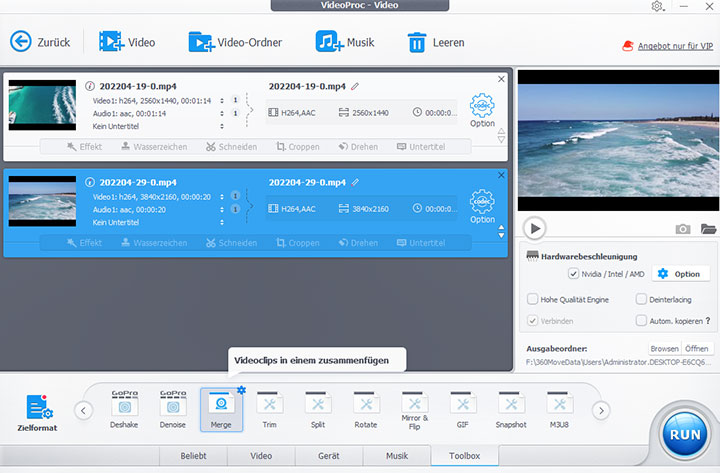Click the camera snapshot icon under preview
This screenshot has height=473, width=720.
tap(683, 229)
